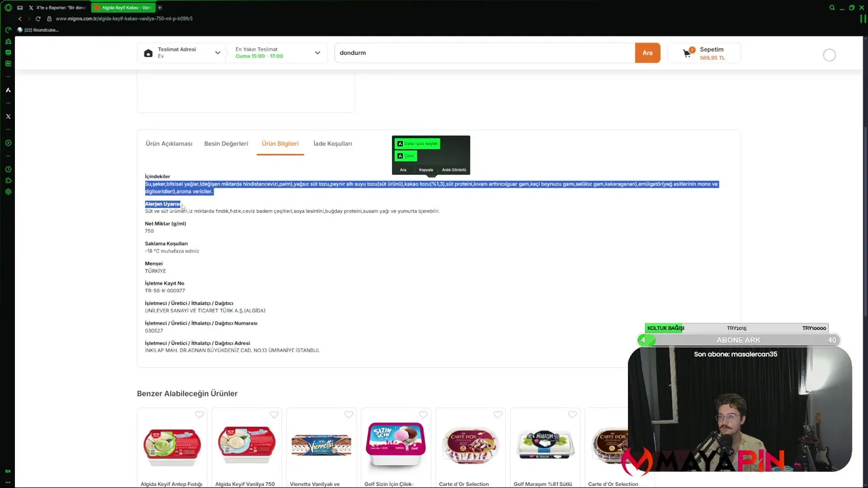Open Algida Keyif Vanilya 750 product image
Viewport: 868px width, 488px height.
tap(246, 445)
